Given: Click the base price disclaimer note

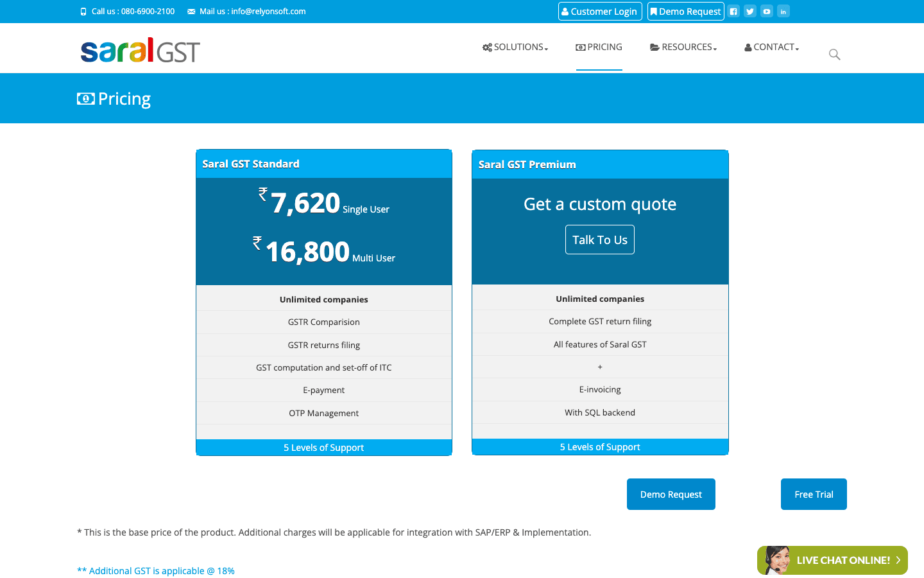Looking at the screenshot, I should (334, 532).
